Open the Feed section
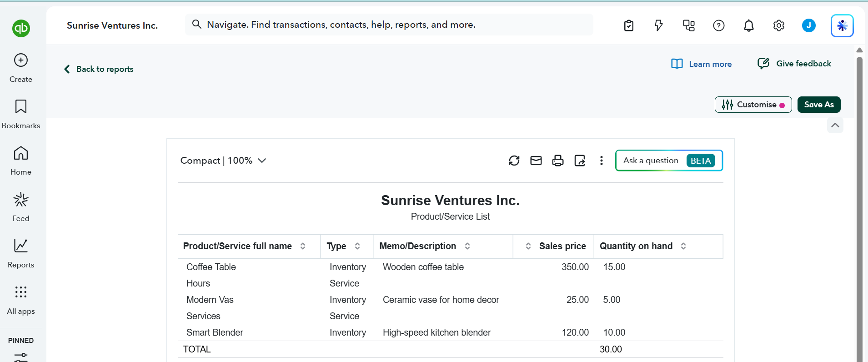This screenshot has width=868, height=362. click(x=21, y=207)
